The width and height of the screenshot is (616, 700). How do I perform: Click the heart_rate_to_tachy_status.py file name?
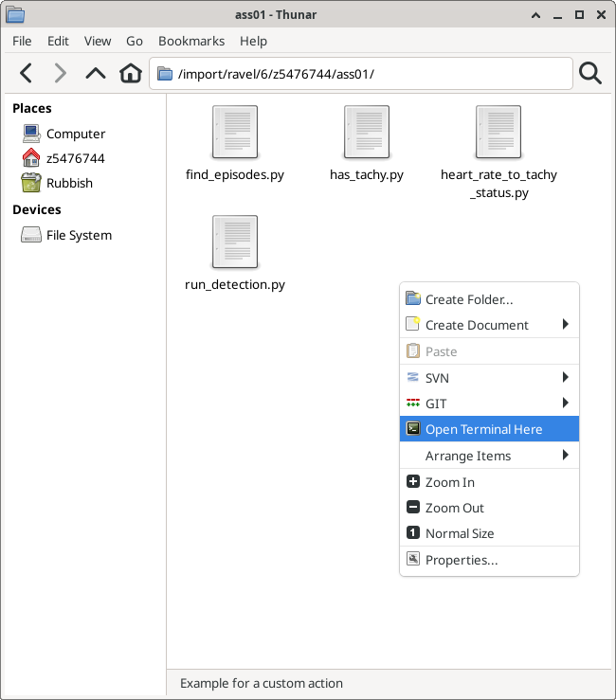click(x=499, y=184)
